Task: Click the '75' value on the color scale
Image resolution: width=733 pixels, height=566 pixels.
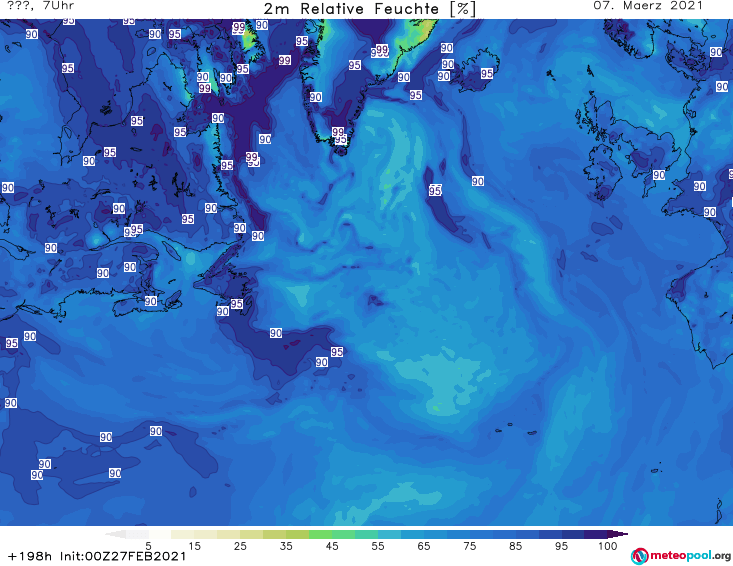Action: pos(469,545)
